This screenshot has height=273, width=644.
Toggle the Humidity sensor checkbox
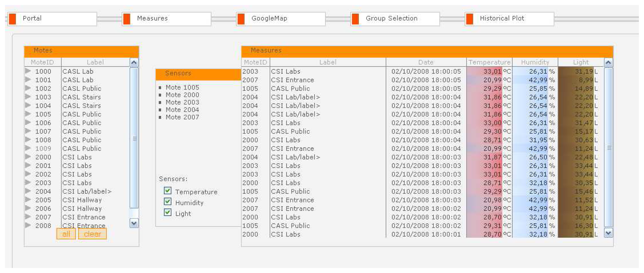(168, 201)
